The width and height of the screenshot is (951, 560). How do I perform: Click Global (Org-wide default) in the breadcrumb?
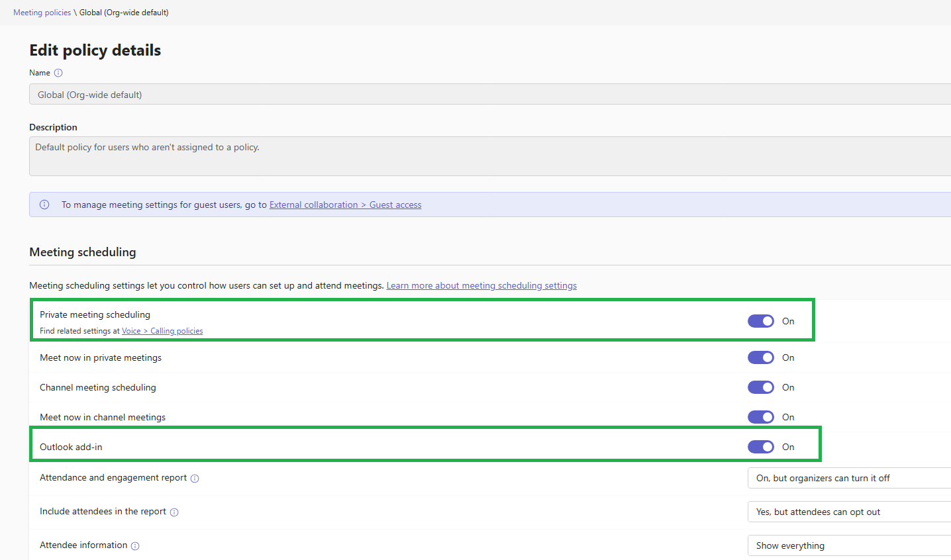pos(124,13)
